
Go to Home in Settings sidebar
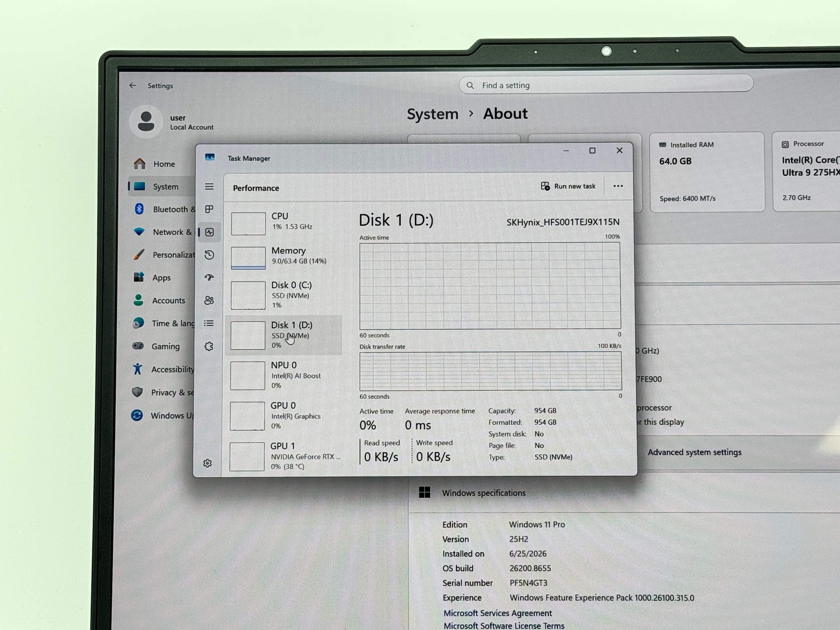tap(162, 164)
